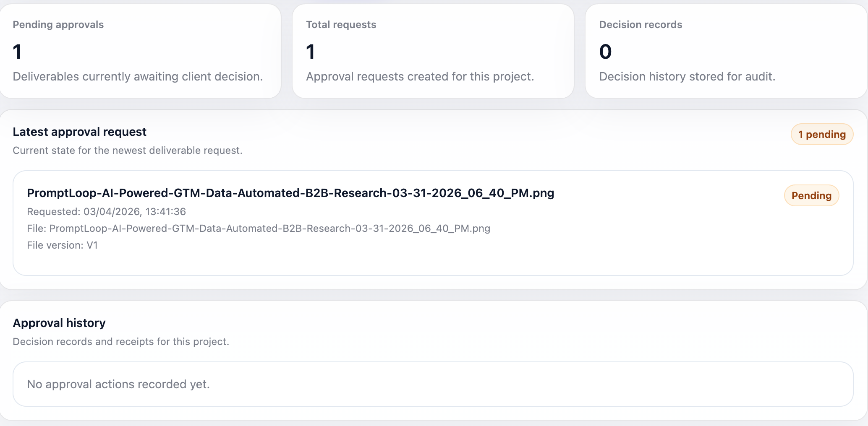This screenshot has height=426, width=868.
Task: Click the Requested date and time line
Action: pos(106,212)
